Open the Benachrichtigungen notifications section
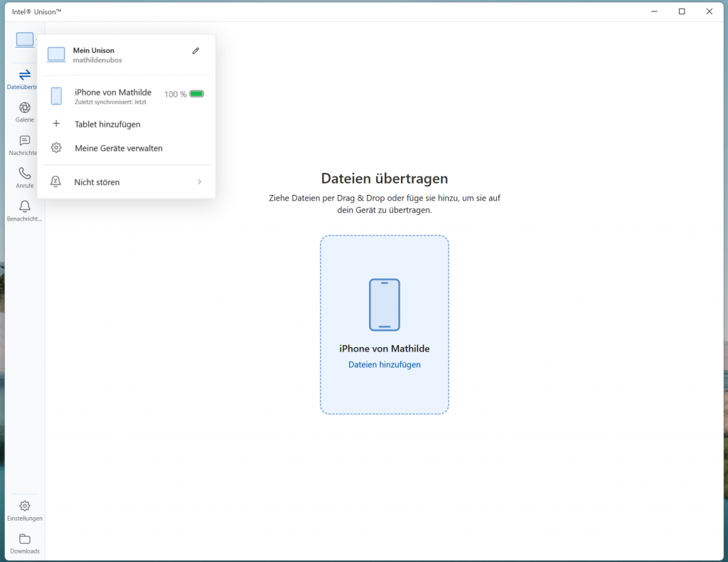 click(25, 211)
